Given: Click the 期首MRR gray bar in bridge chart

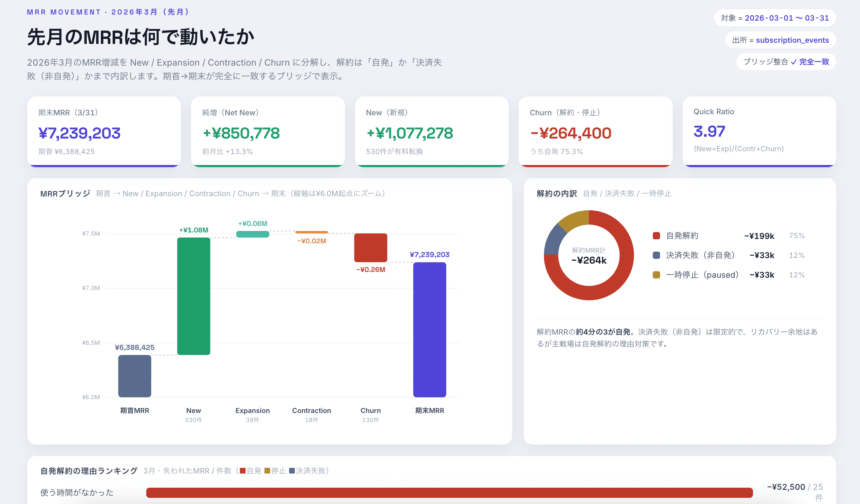Looking at the screenshot, I should [x=135, y=376].
